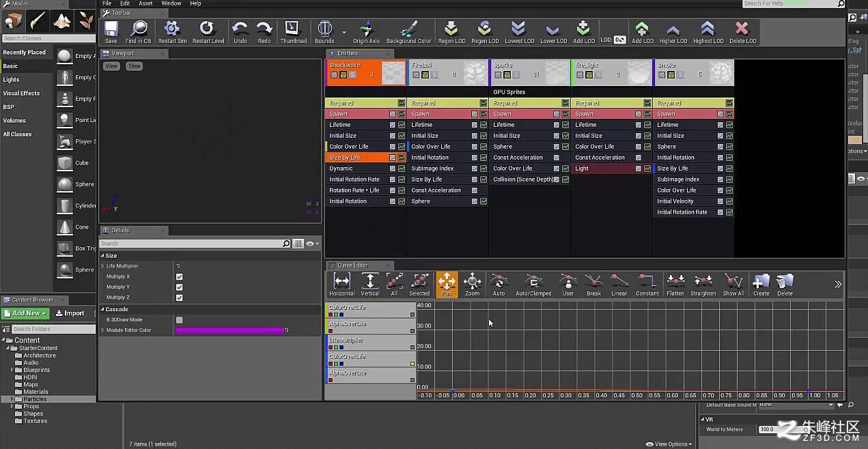The height and width of the screenshot is (449, 868).
Task: Open the View Options dropdown
Action: [x=669, y=444]
